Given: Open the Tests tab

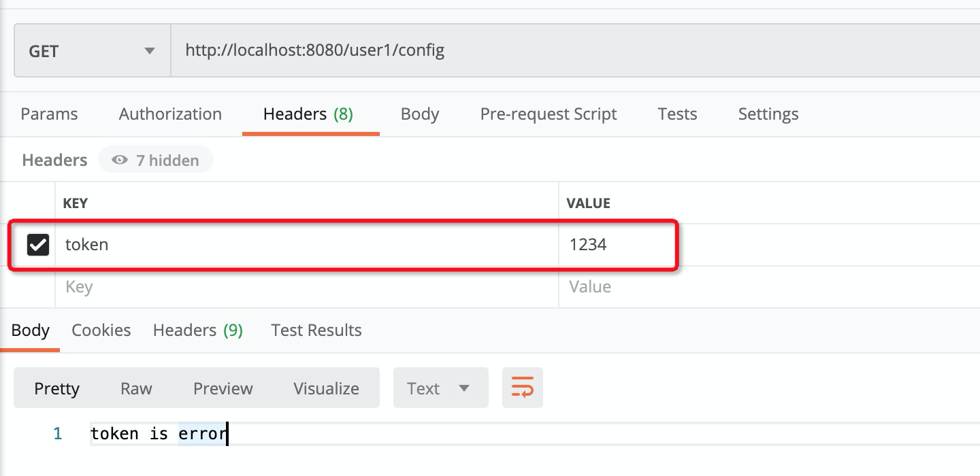Looking at the screenshot, I should pyautogui.click(x=677, y=114).
